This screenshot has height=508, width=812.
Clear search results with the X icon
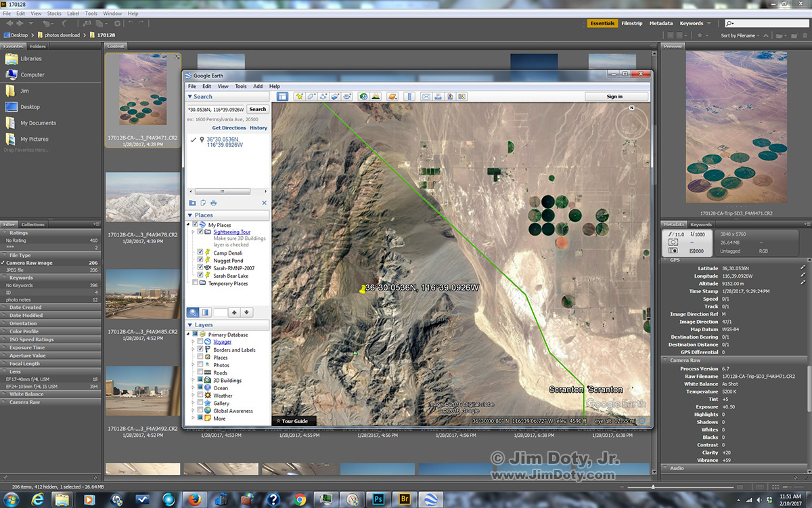pyautogui.click(x=264, y=203)
